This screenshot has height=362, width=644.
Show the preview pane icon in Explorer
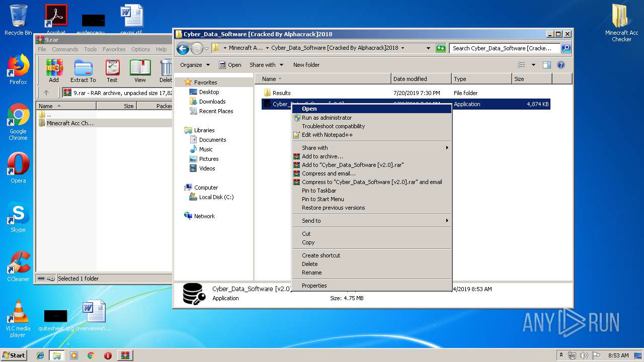547,65
